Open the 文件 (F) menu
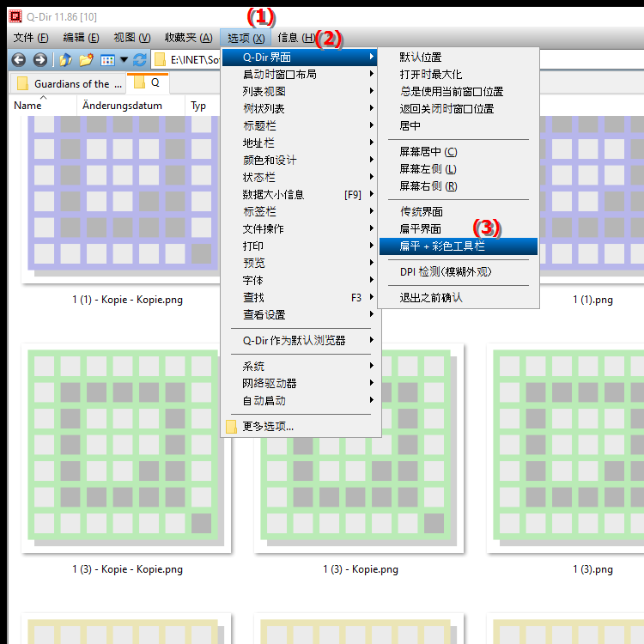 pyautogui.click(x=31, y=38)
